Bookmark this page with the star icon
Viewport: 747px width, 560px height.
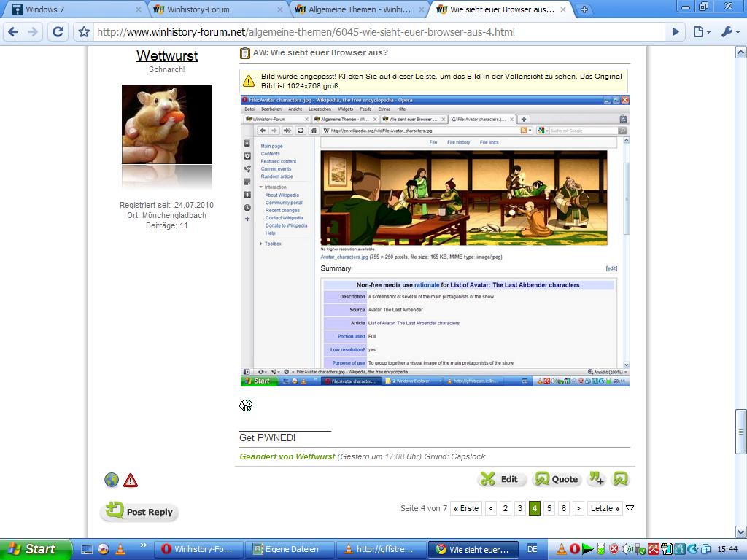(x=84, y=32)
